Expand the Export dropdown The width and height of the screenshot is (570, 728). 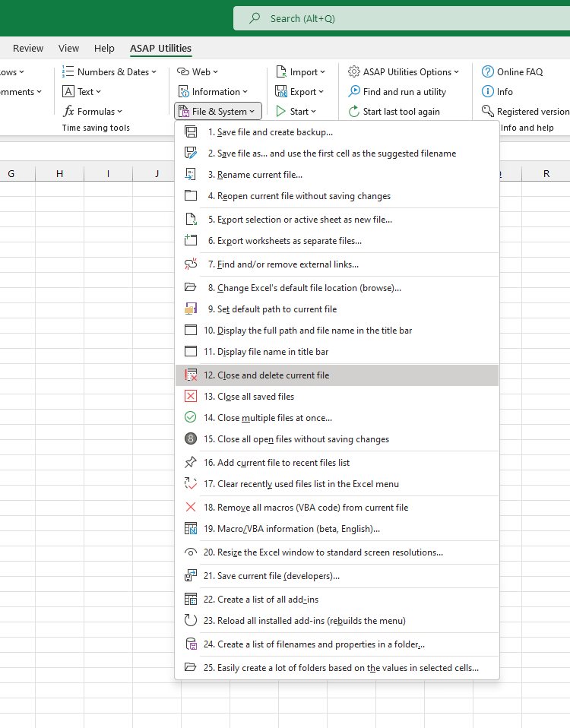(299, 91)
